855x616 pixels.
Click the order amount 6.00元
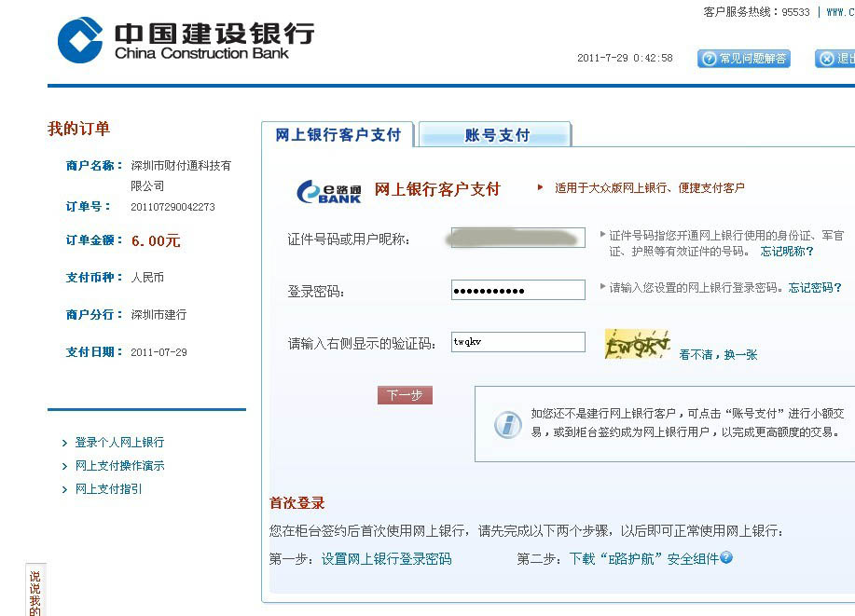(x=156, y=240)
